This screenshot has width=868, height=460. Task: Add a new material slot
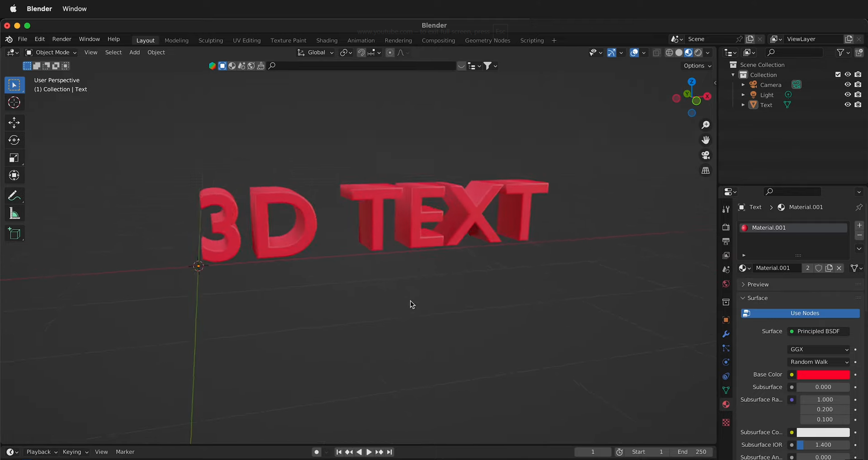[x=859, y=225]
